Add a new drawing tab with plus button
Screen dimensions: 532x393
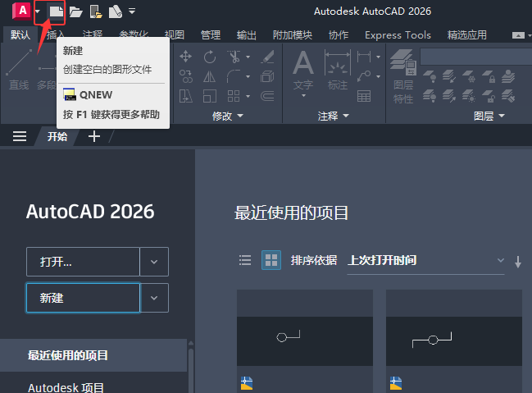(94, 136)
